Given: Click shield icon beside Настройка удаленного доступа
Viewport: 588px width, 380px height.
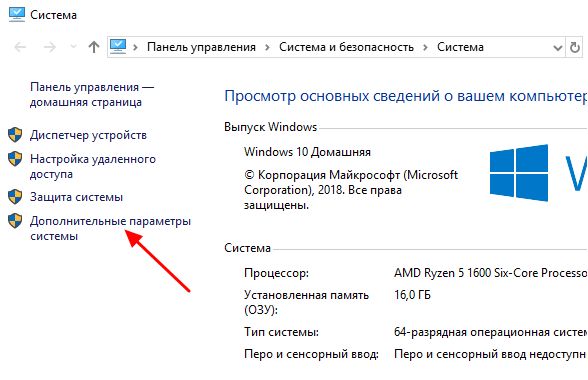Looking at the screenshot, I should pyautogui.click(x=15, y=159).
